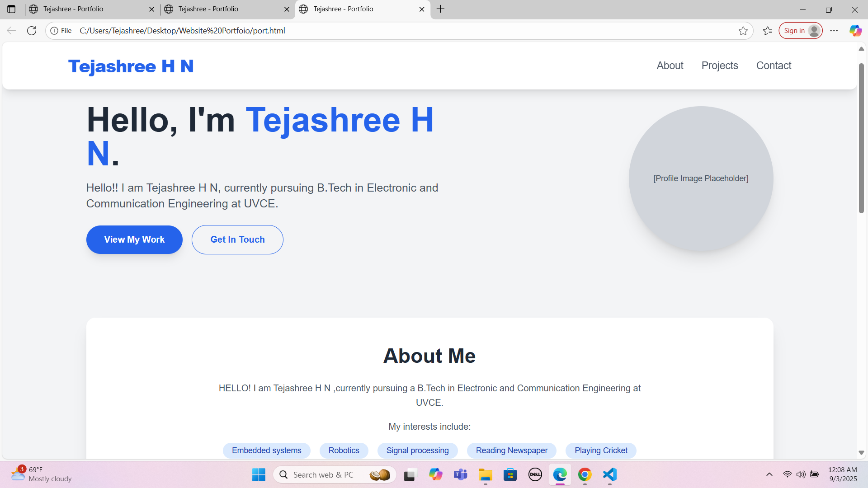868x488 pixels.
Task: Click the scrollbar down arrow
Action: 861,453
